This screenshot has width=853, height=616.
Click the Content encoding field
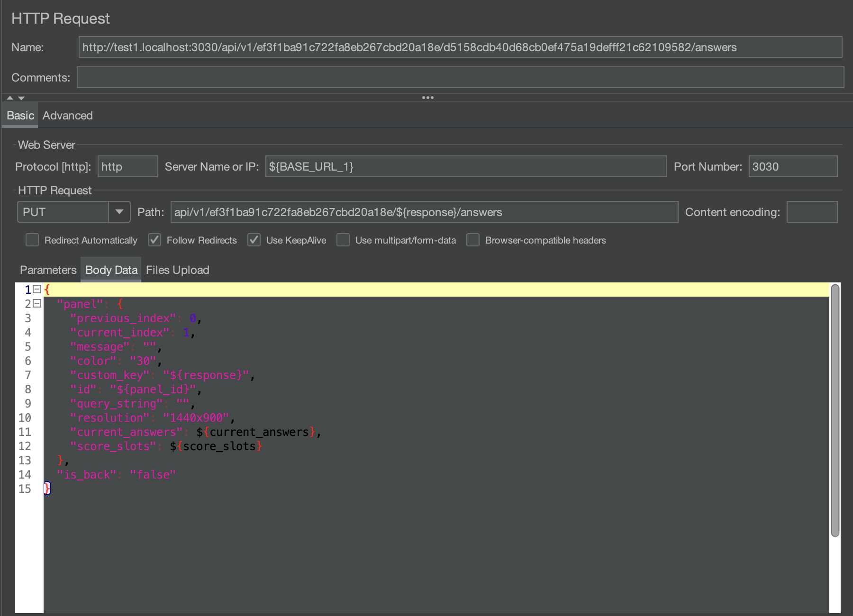(812, 212)
